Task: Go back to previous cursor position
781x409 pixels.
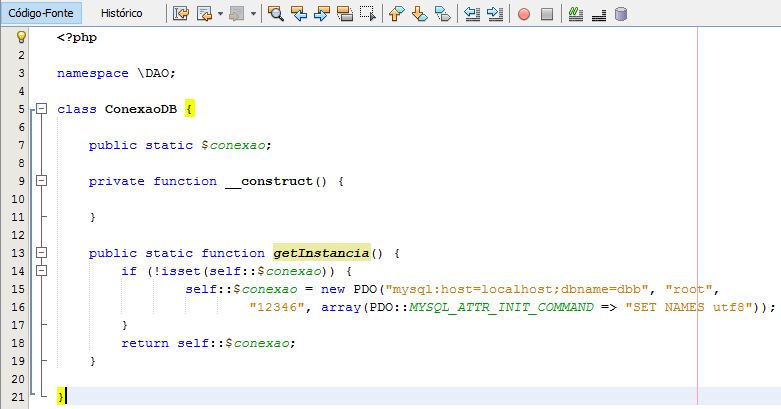Action: pyautogui.click(x=205, y=13)
